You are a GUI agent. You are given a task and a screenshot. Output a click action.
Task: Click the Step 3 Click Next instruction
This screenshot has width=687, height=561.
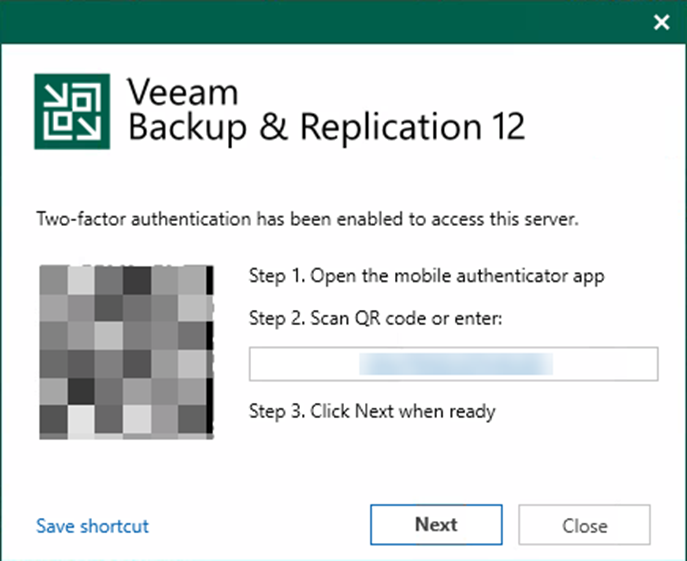click(x=372, y=411)
